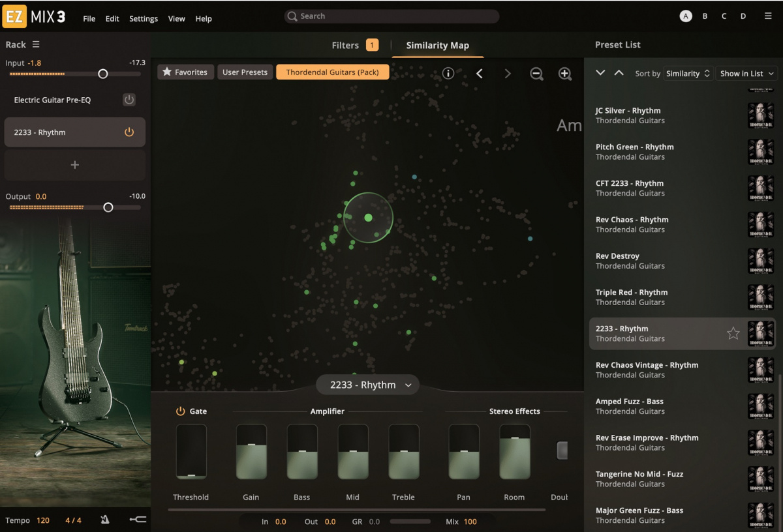Click the zoom out magnifier on map
The height and width of the screenshot is (532, 783).
point(536,74)
